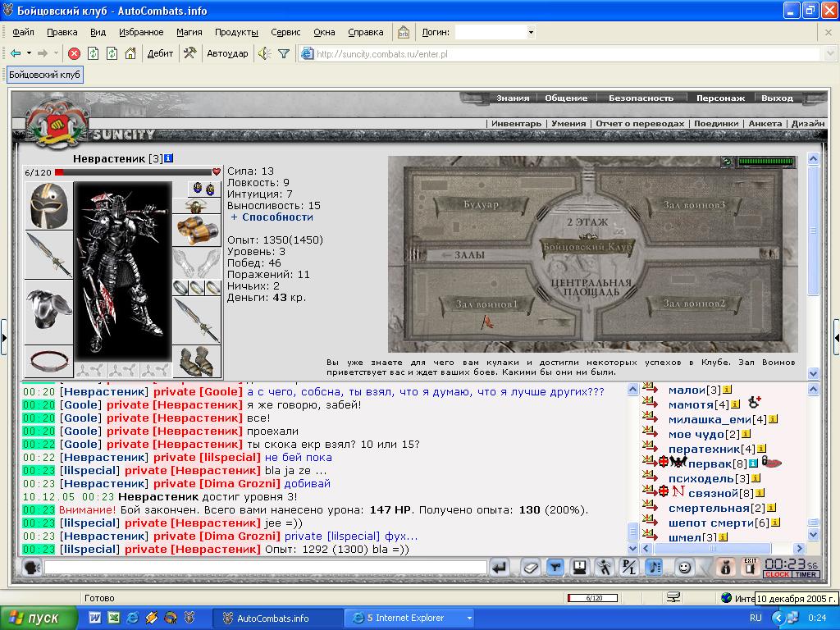Click the equipped boots slot icon
The width and height of the screenshot is (840, 630).
[197, 362]
